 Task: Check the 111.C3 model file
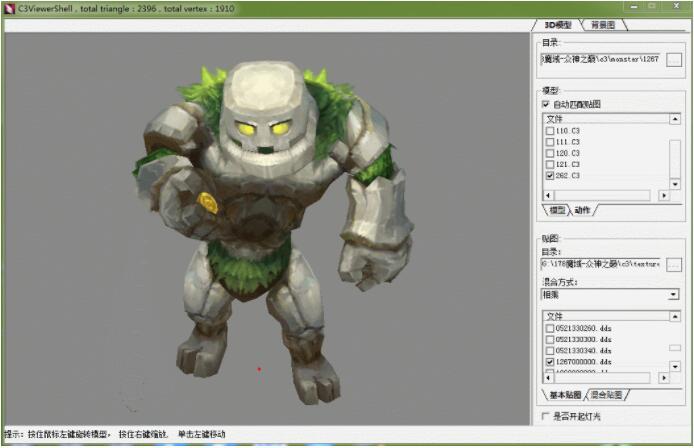coord(550,142)
